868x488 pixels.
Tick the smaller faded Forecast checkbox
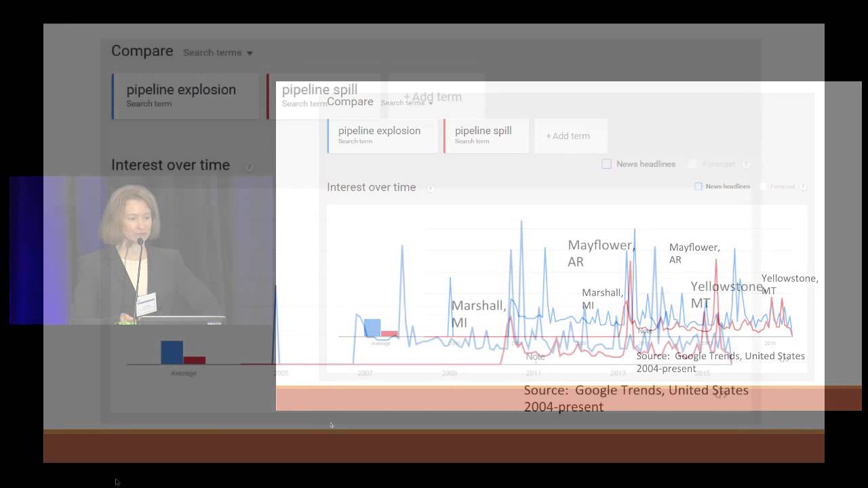tap(763, 186)
